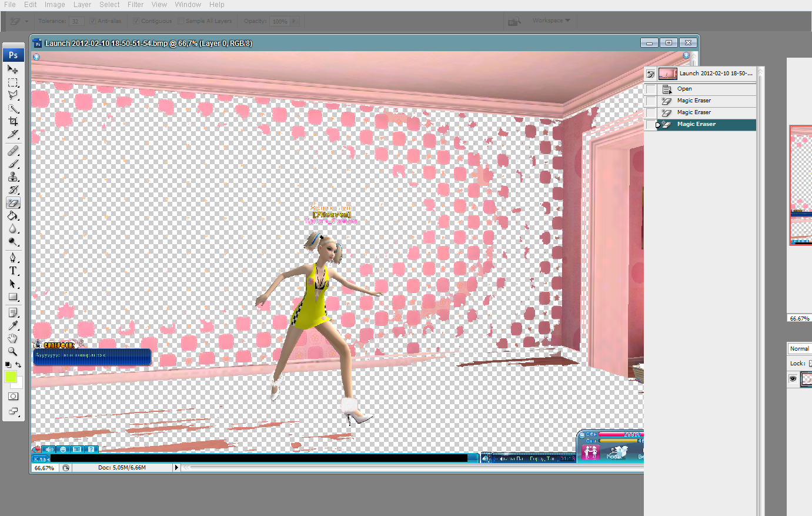Open the Select menu
Screen dimensions: 812x516
[109, 5]
